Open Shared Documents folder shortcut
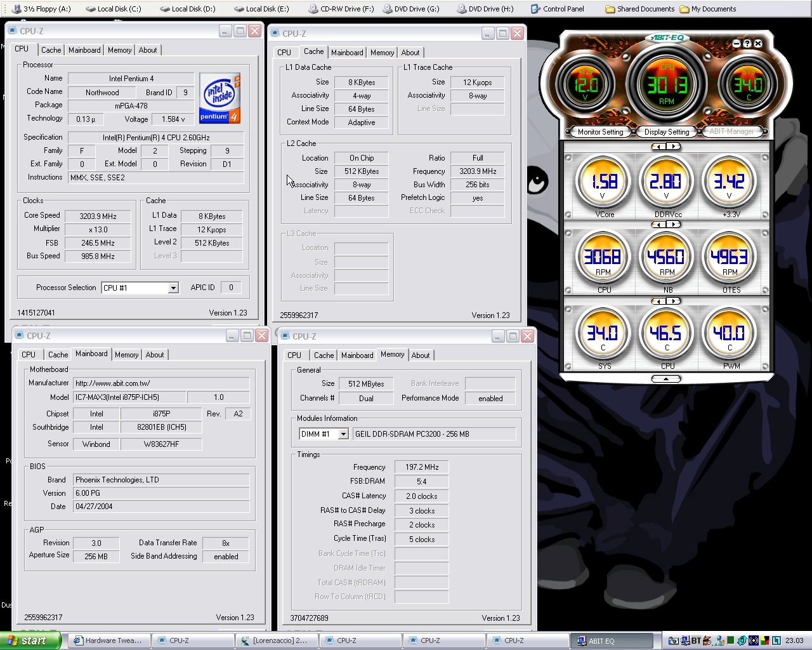 click(x=640, y=9)
